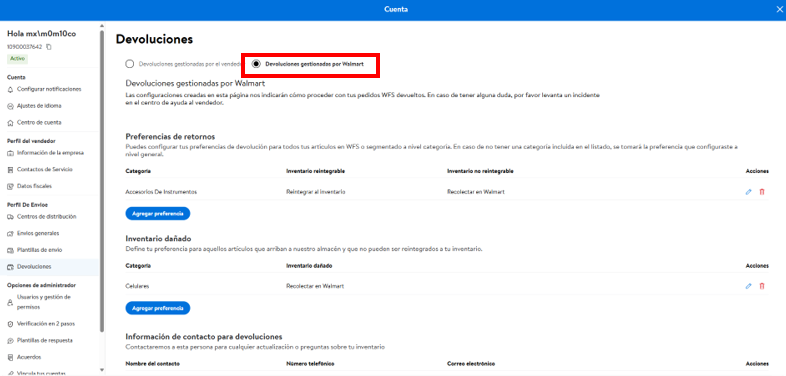Click the icon beside Contactos de Servicio
The height and width of the screenshot is (376, 786).
tap(11, 170)
